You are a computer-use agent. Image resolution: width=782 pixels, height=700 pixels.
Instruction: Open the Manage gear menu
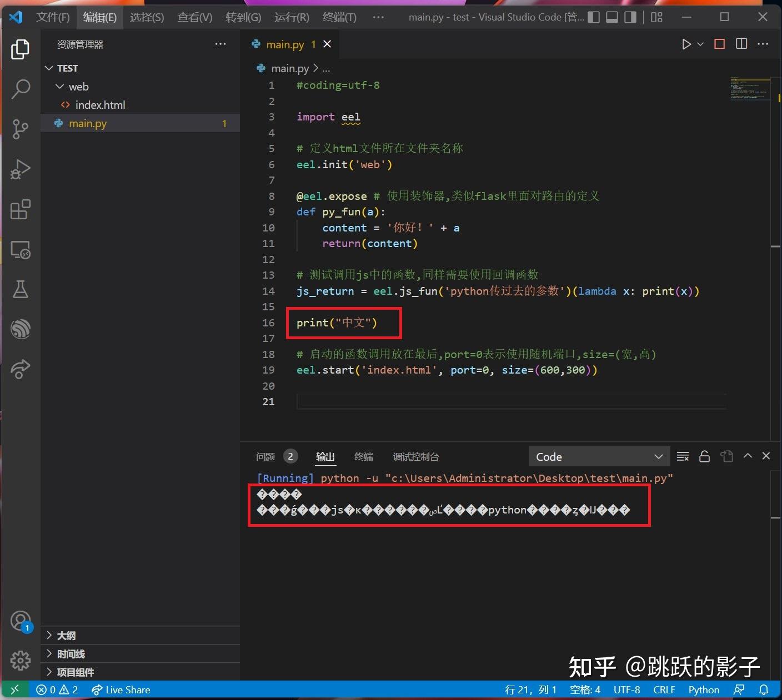pos(21,661)
